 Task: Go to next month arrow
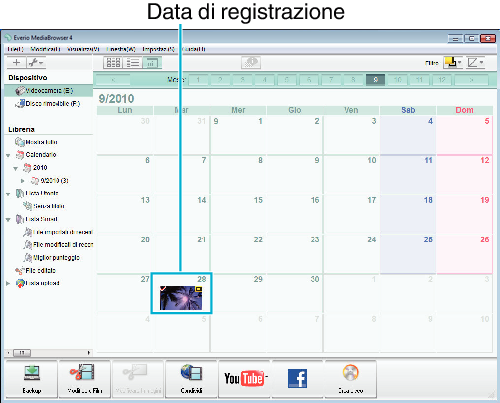(x=471, y=80)
